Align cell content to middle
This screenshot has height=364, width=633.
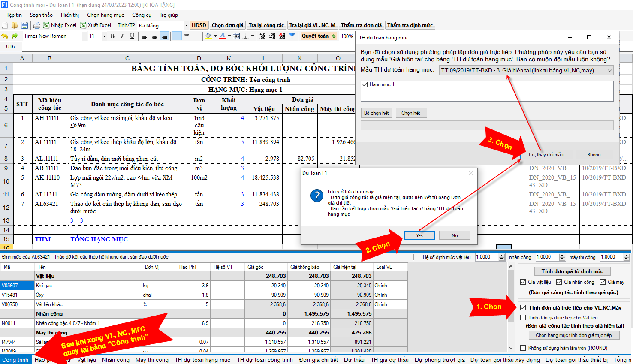point(187,36)
